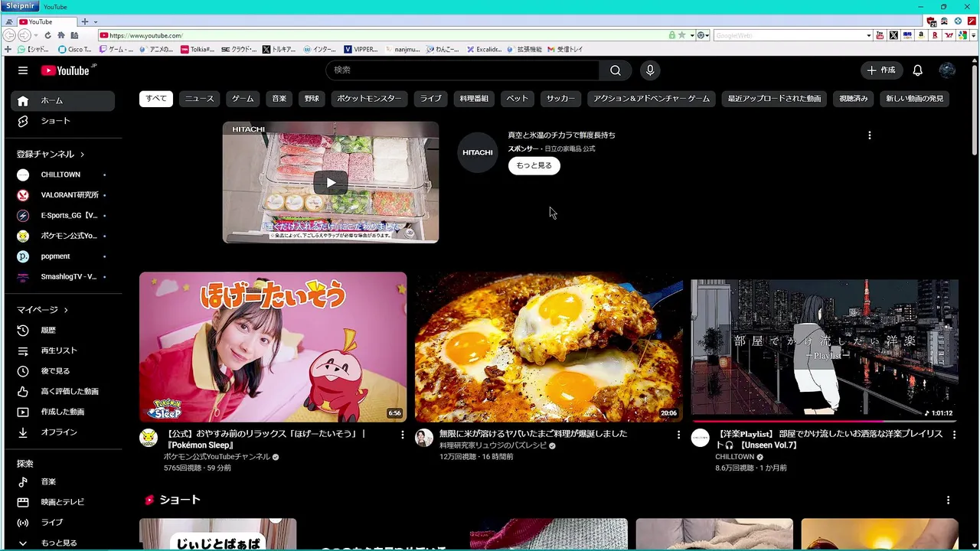Image resolution: width=980 pixels, height=551 pixels.
Task: Select the ポケットモンスター filter chip
Action: (x=369, y=99)
